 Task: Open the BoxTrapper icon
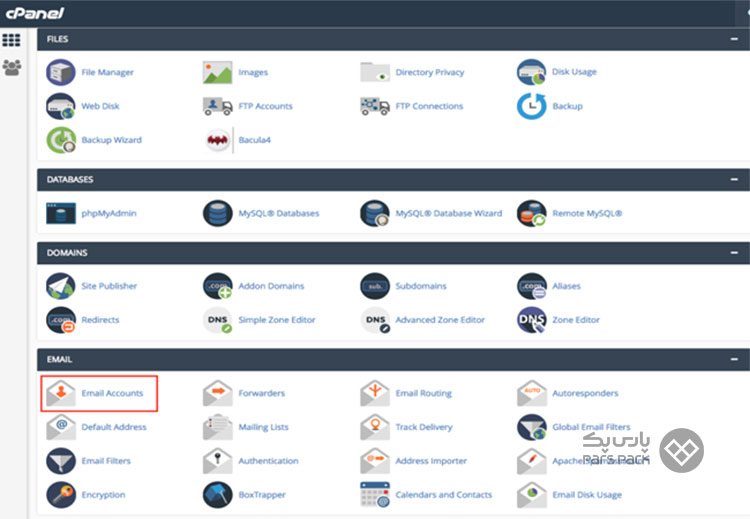coord(218,495)
